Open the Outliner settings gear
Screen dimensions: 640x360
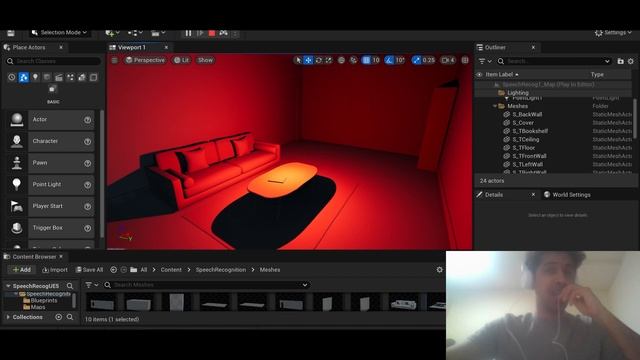tap(631, 61)
